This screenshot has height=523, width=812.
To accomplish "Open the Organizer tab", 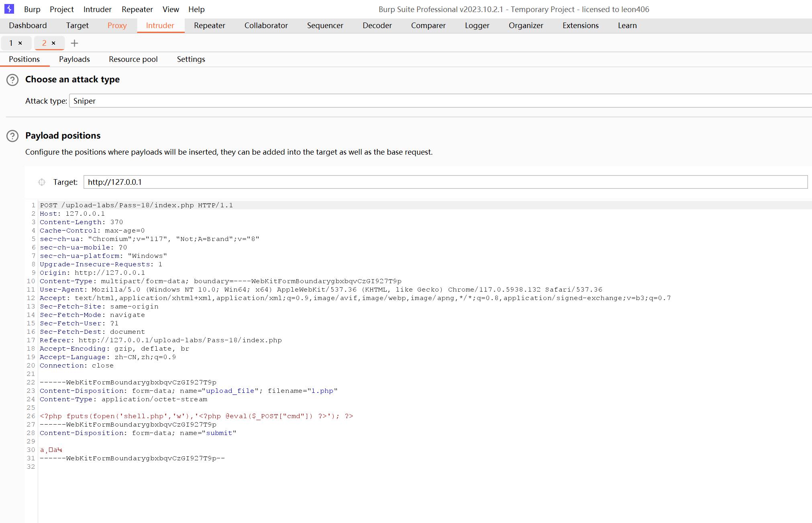I will coord(526,25).
